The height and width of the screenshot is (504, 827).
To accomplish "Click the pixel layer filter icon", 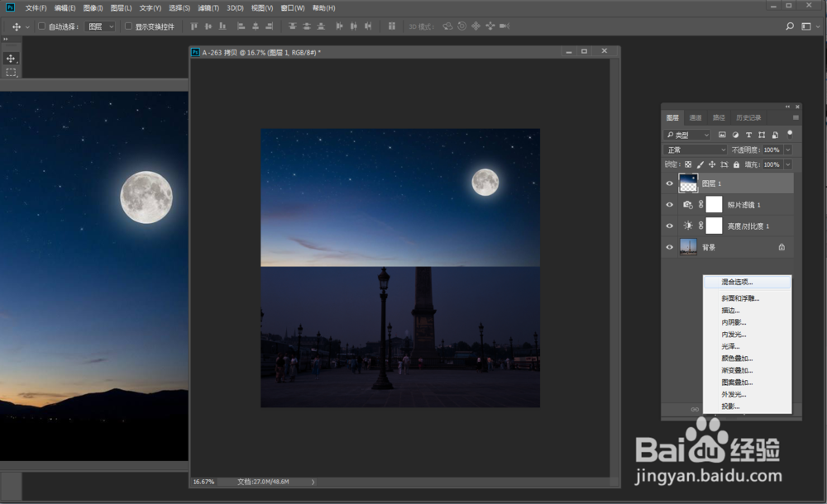I will (722, 135).
